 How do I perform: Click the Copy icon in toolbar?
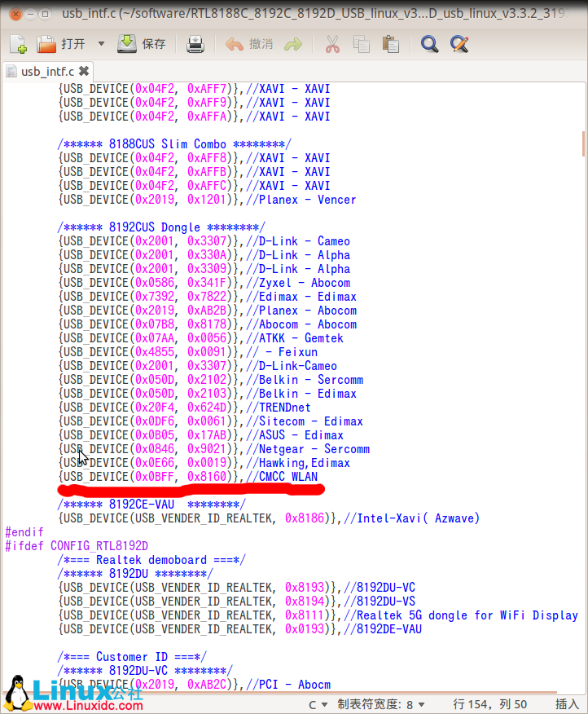tap(362, 44)
